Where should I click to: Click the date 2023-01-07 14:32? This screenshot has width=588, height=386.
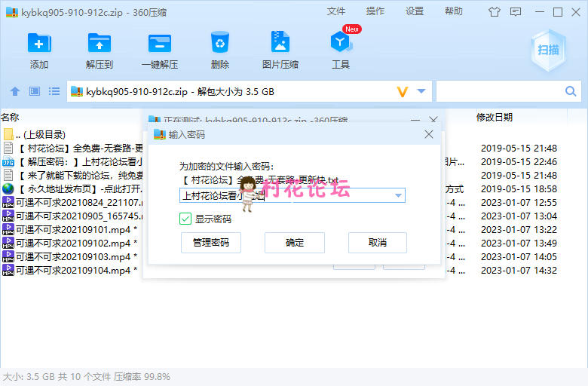pyautogui.click(x=519, y=270)
